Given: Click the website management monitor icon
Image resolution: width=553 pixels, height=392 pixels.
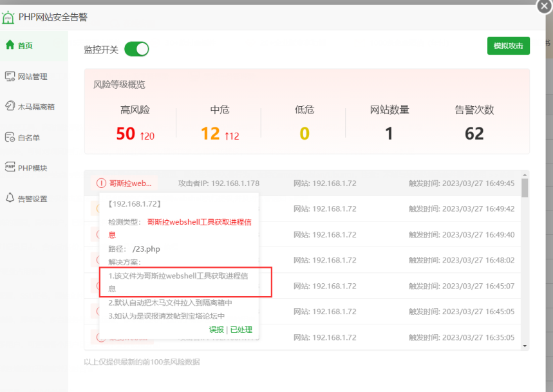Looking at the screenshot, I should [x=10, y=77].
